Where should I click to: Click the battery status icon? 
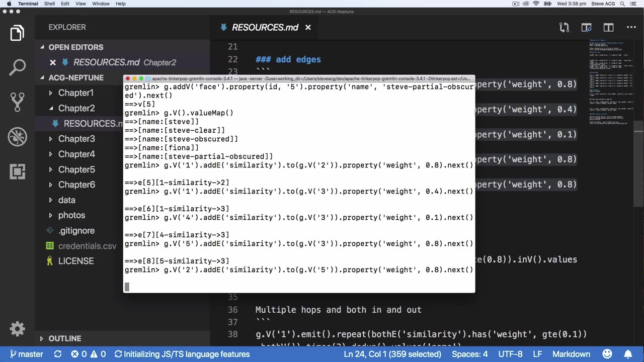547,4
